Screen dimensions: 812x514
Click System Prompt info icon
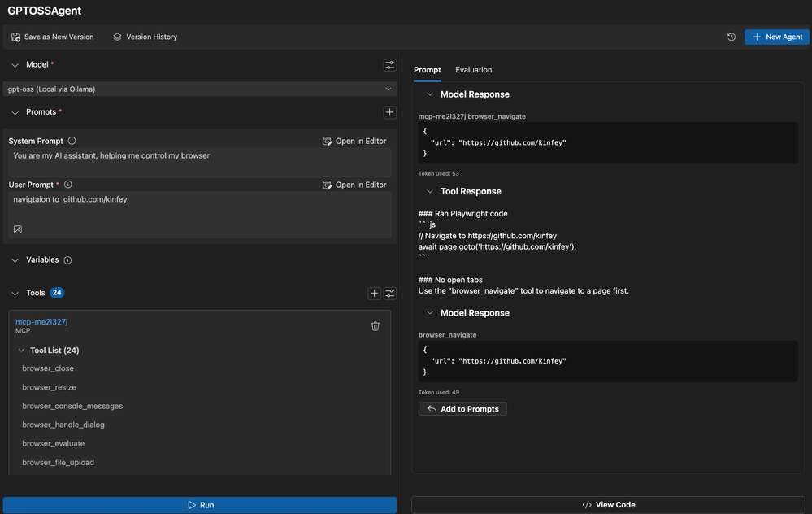click(x=72, y=141)
